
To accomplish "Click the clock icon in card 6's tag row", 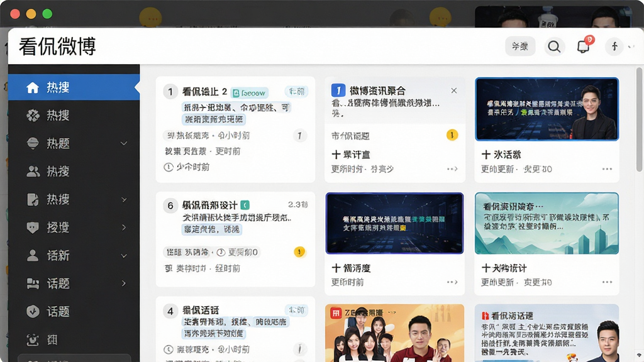I will pos(221,252).
